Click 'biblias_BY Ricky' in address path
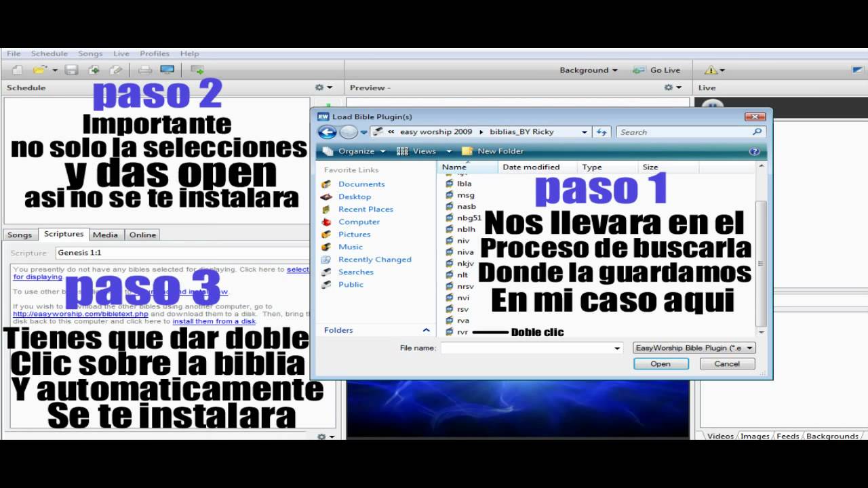Screen dimensions: 868x488 tap(521, 132)
